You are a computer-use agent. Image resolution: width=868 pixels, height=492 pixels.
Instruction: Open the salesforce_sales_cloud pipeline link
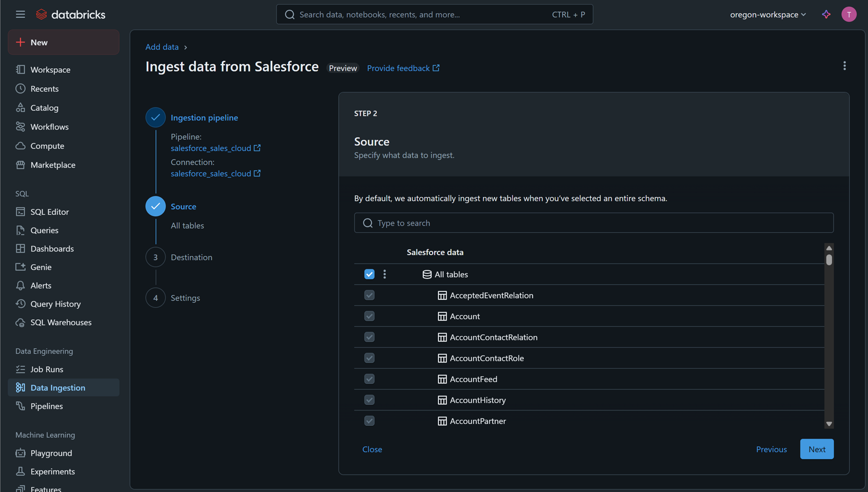216,148
